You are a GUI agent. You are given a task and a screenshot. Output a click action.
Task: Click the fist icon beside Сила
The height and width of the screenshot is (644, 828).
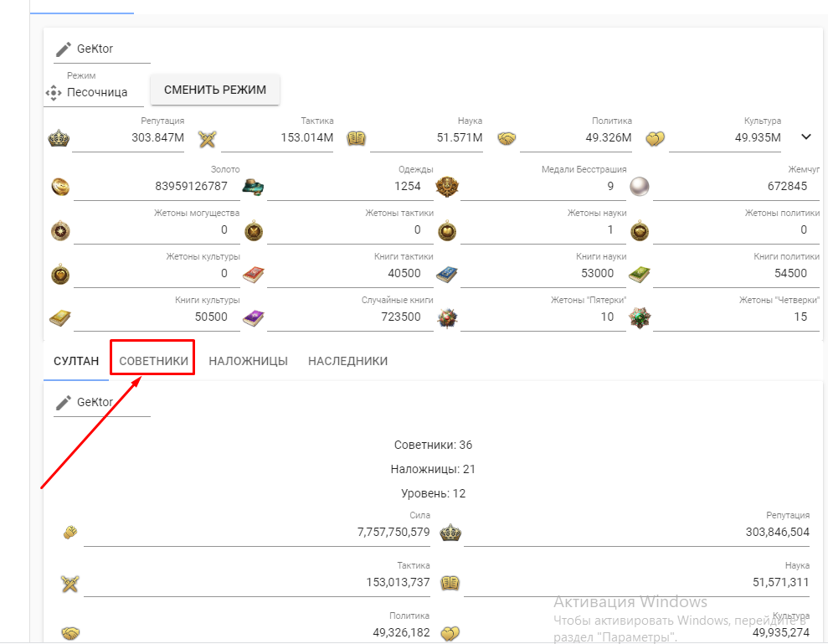pyautogui.click(x=70, y=532)
